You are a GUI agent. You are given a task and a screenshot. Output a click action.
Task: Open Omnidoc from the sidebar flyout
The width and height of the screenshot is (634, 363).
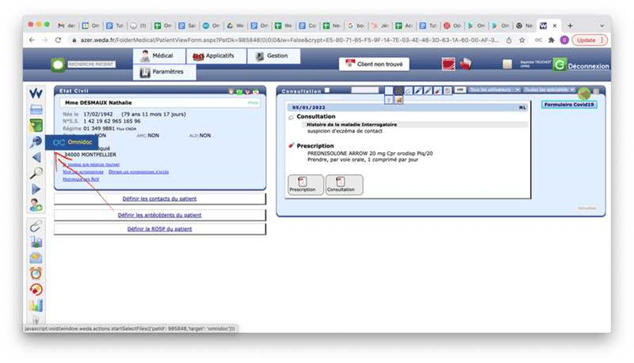pyautogui.click(x=72, y=142)
